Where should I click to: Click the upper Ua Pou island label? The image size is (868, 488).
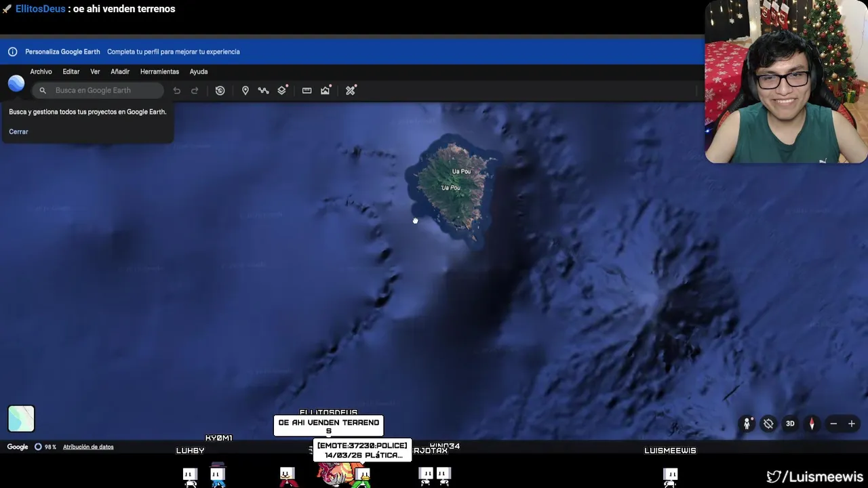tap(461, 171)
